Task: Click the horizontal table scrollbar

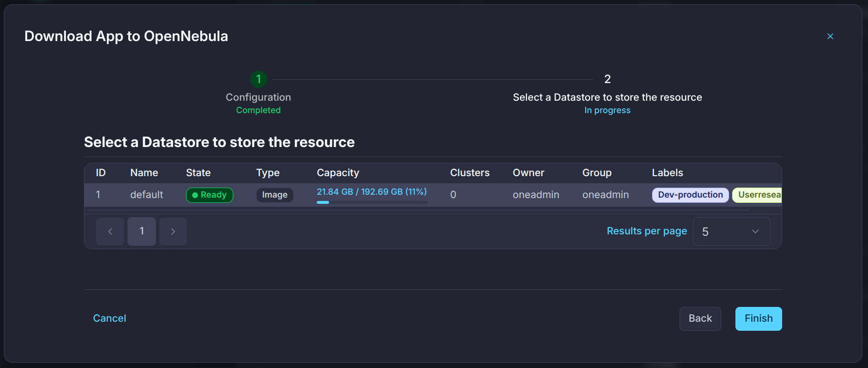Action: pos(418,210)
